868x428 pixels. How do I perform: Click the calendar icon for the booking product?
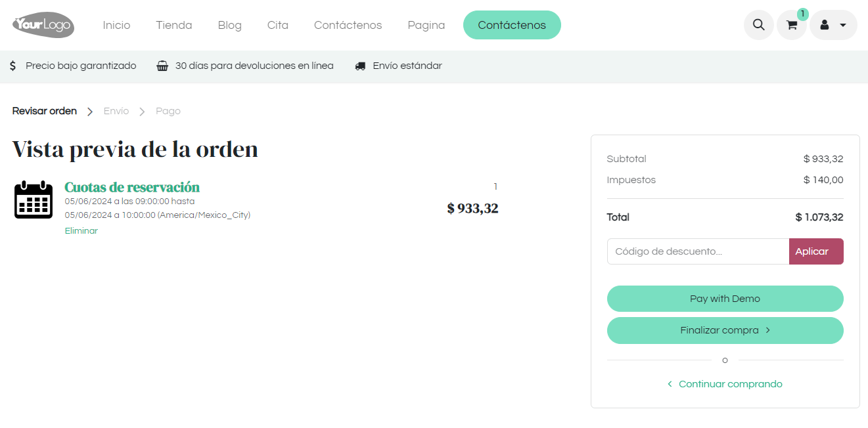(x=34, y=200)
